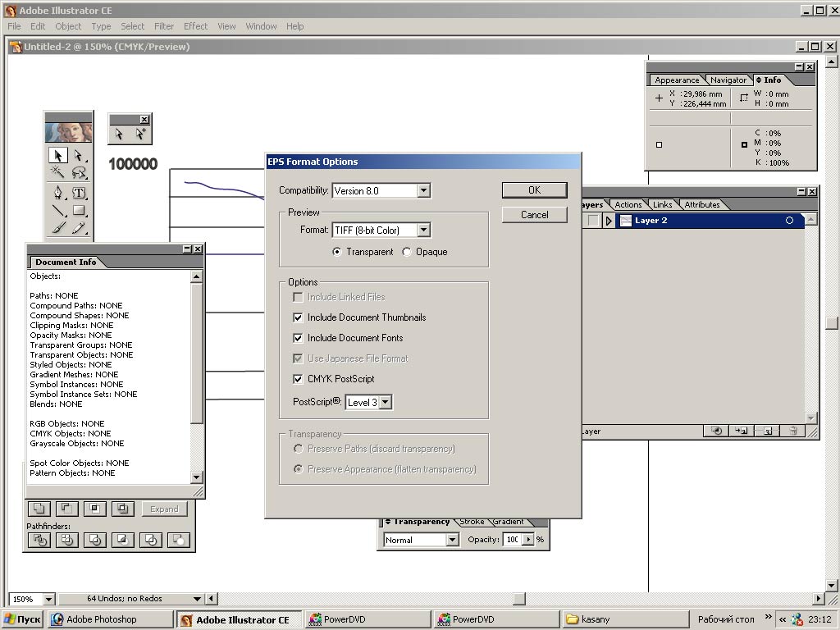Screen dimensions: 840x630
Task: Open the PostScript level dropdown
Action: click(x=386, y=402)
